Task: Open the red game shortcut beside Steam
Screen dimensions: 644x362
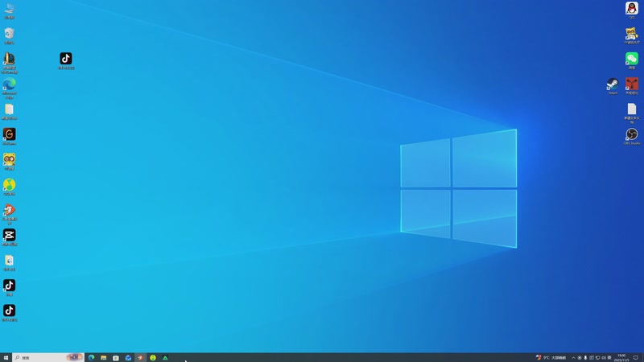Action: coord(631,86)
